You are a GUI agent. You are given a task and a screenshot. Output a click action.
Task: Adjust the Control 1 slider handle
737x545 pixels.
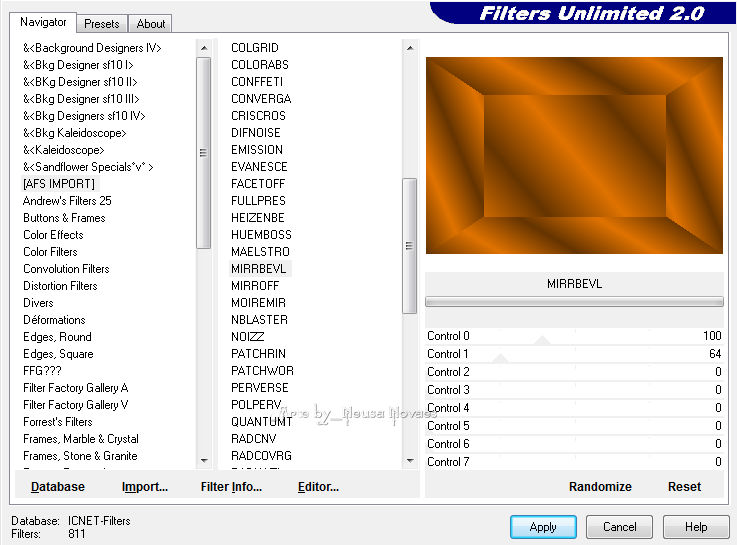(500, 358)
